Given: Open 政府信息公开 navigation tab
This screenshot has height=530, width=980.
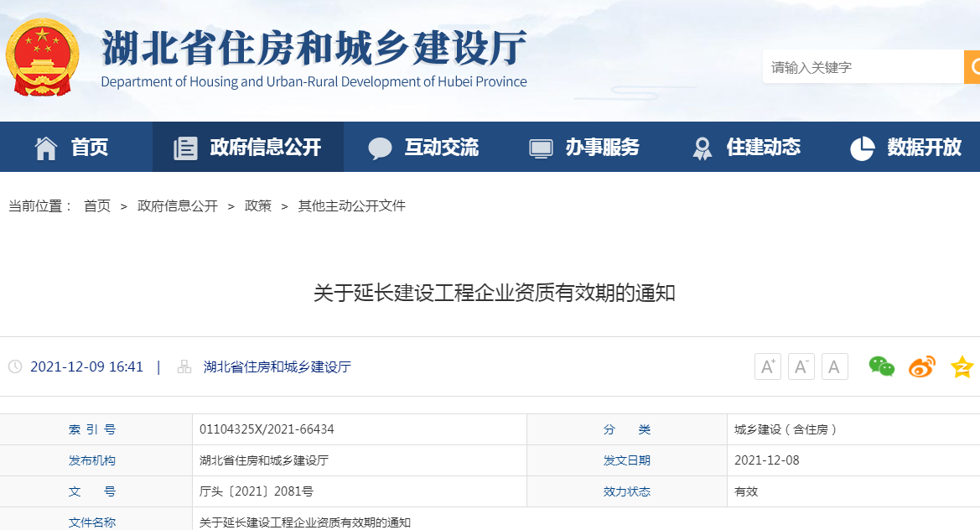Looking at the screenshot, I should [248, 148].
